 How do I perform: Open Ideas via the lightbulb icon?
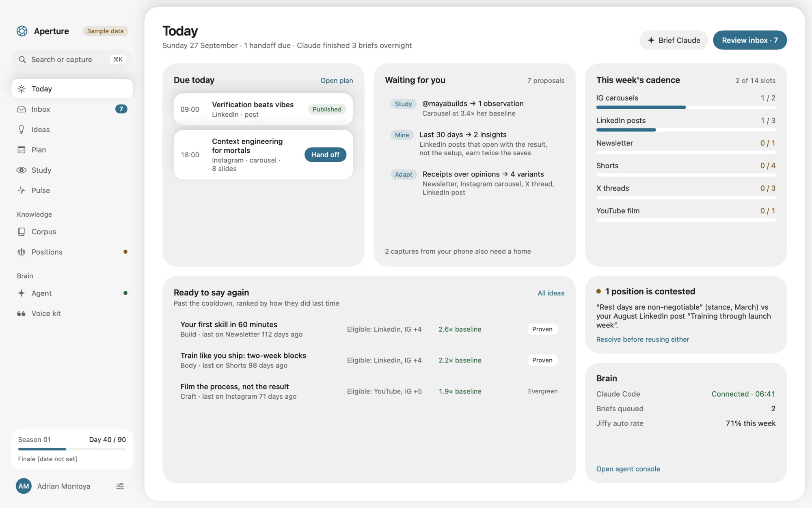22,129
